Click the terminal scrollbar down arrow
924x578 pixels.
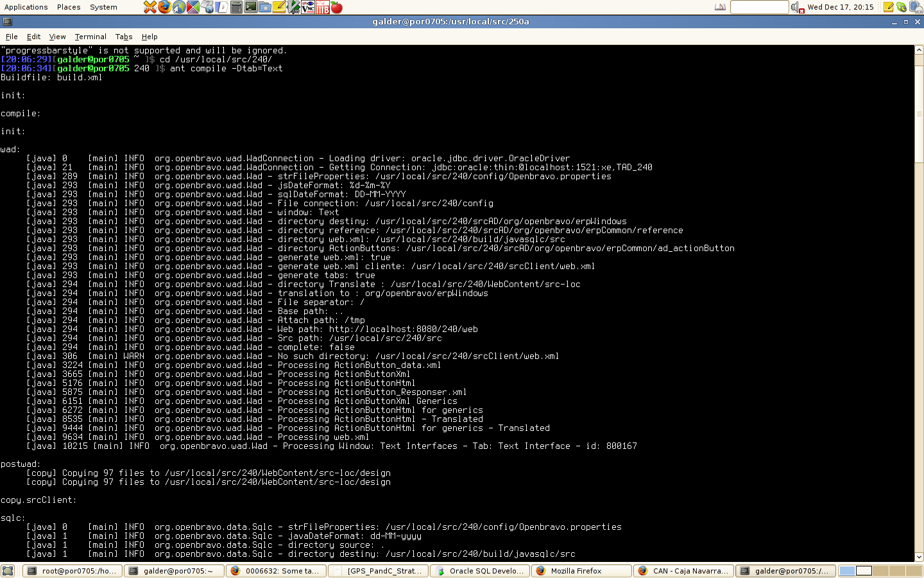919,557
